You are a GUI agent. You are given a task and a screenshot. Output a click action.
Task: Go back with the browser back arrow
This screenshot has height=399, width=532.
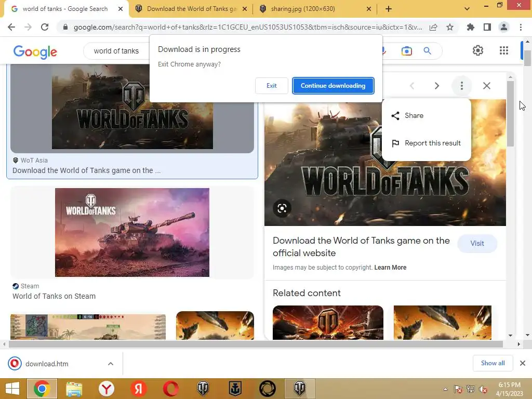(11, 27)
